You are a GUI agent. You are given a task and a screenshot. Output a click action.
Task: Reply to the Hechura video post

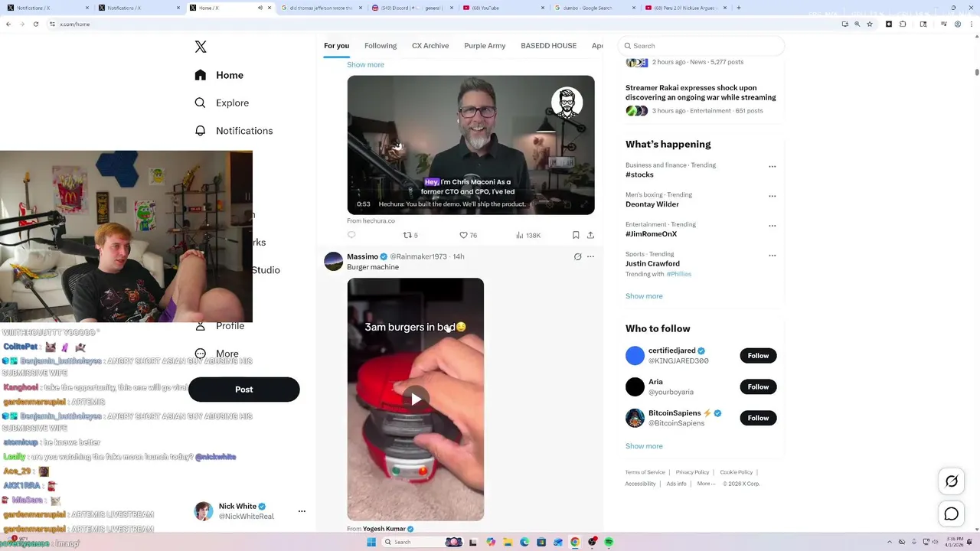[351, 235]
